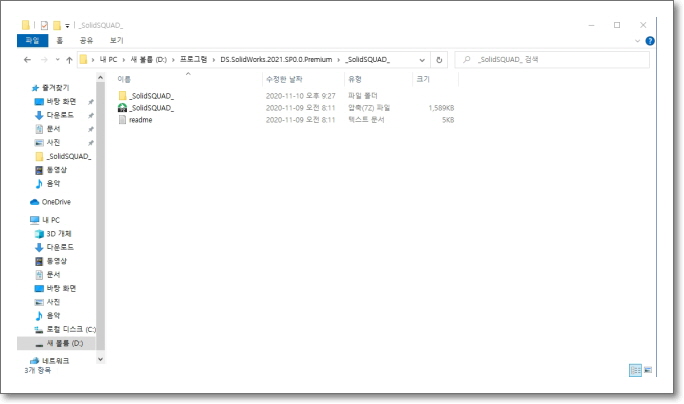The height and width of the screenshot is (404, 684).
Task: Click new folder quick access icon
Action: tap(57, 25)
